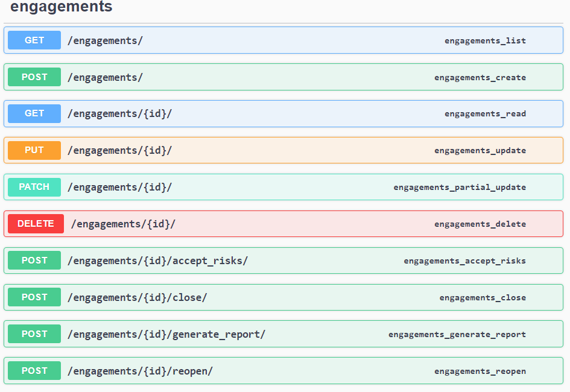The image size is (570, 392).
Task: Open the /engagements/{id}/reopen/ path
Action: (x=140, y=371)
